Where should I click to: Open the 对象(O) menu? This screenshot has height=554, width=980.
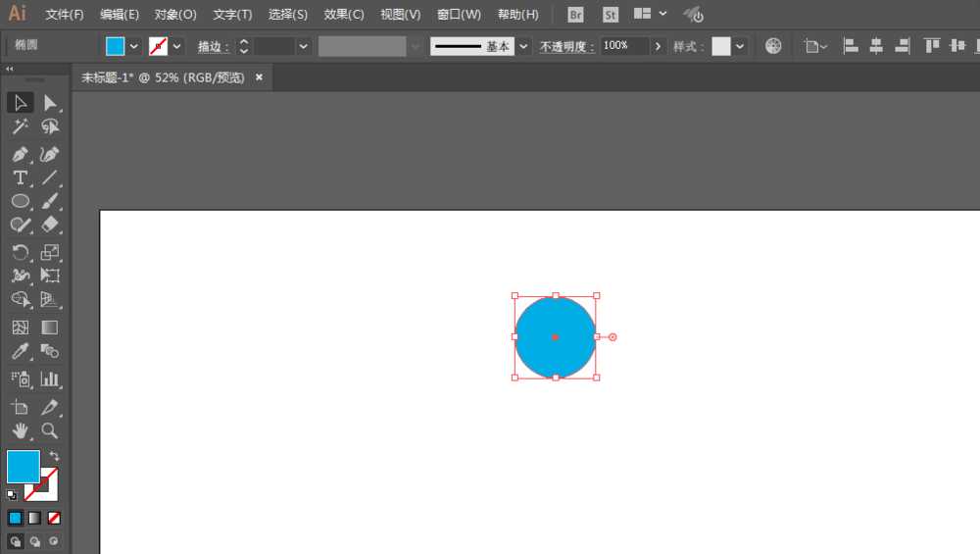(175, 15)
